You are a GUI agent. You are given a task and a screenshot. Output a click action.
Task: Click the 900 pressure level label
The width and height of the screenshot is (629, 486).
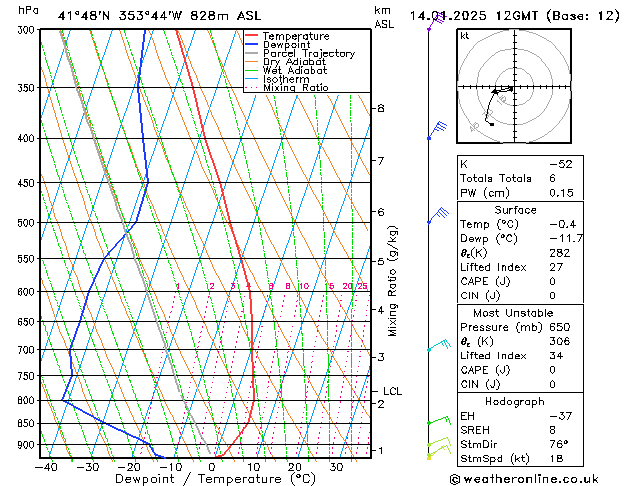(28, 445)
